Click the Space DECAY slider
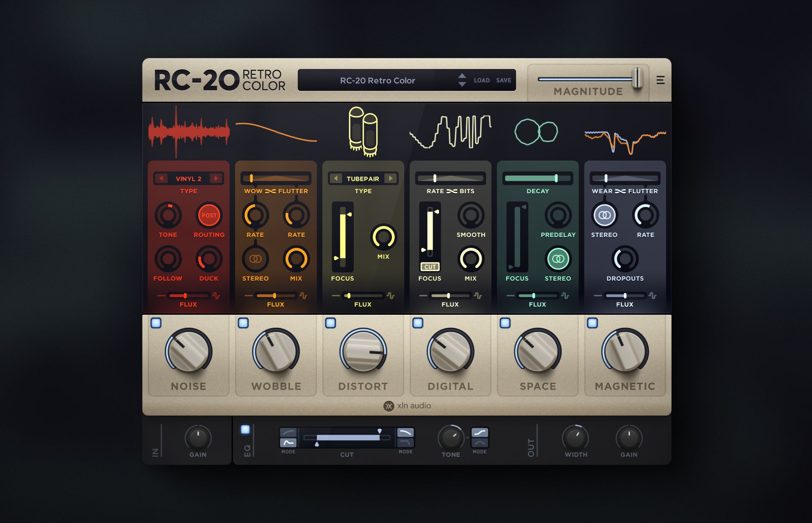Viewport: 812px width, 523px height. tap(538, 178)
